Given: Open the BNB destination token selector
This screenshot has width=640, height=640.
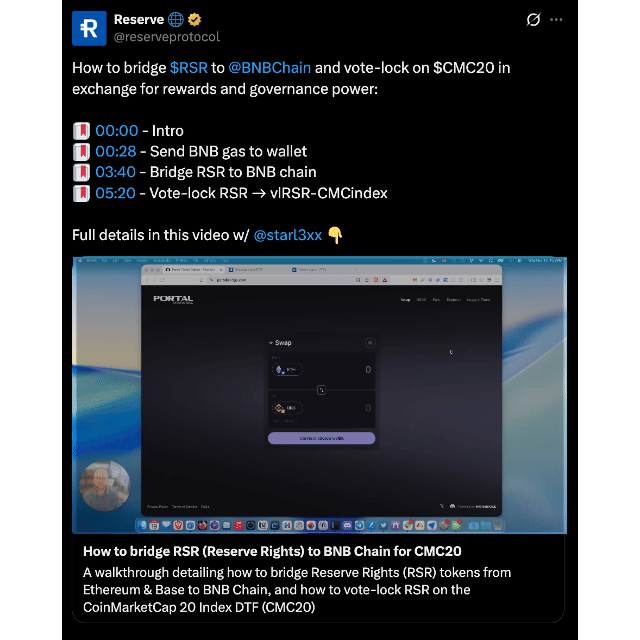Looking at the screenshot, I should pos(287,408).
